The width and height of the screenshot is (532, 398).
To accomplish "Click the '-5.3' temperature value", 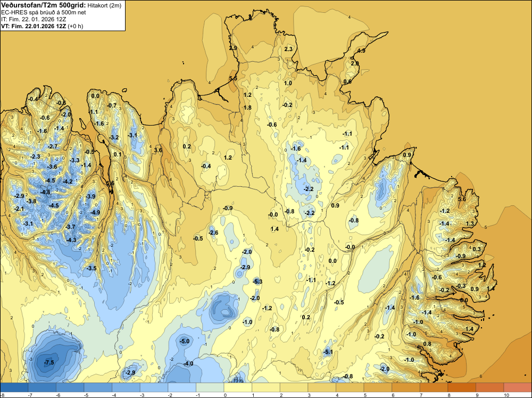I will (x=257, y=281).
